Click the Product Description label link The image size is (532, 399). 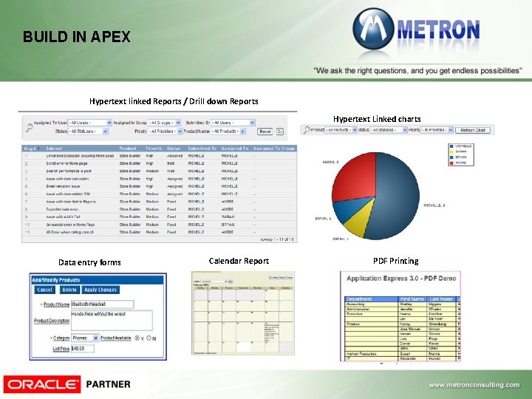pyautogui.click(x=52, y=321)
